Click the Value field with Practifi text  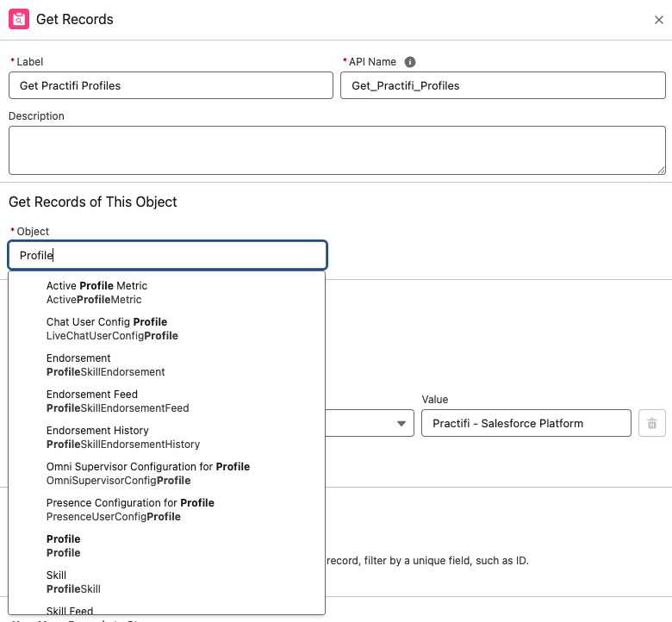click(x=526, y=423)
